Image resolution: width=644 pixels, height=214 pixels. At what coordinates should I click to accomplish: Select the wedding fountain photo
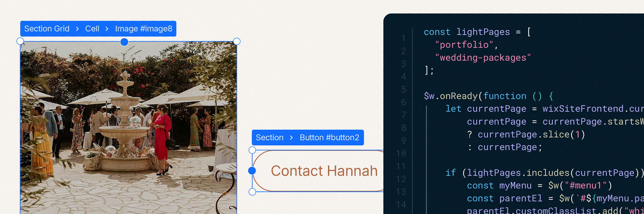pyautogui.click(x=128, y=128)
